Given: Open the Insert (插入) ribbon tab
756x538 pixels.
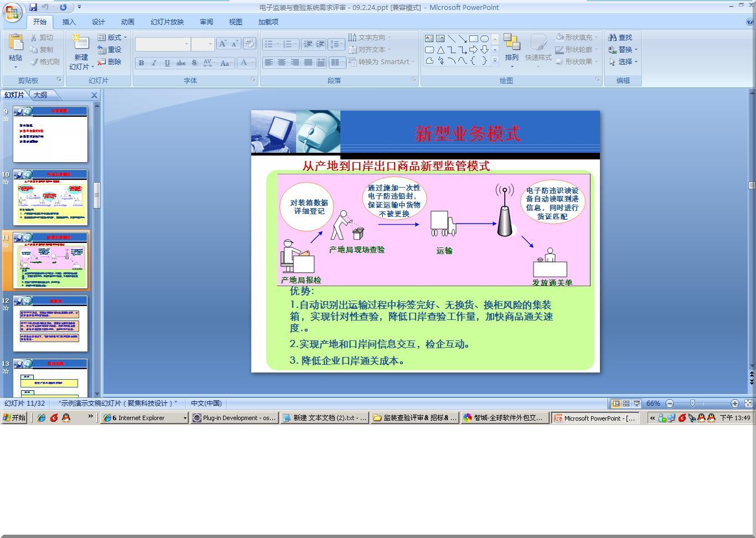Looking at the screenshot, I should (69, 22).
